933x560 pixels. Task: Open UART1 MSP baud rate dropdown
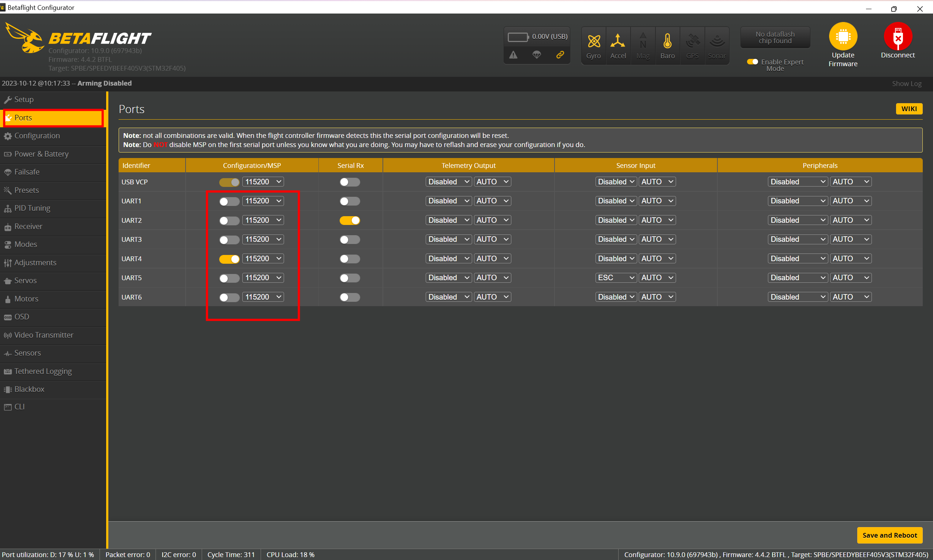point(263,201)
